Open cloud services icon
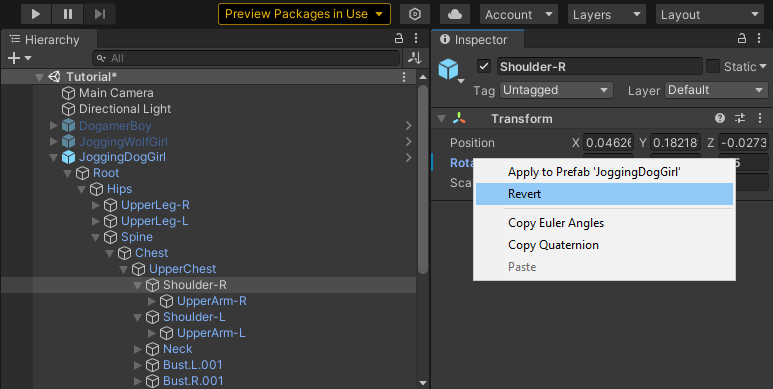 click(455, 14)
